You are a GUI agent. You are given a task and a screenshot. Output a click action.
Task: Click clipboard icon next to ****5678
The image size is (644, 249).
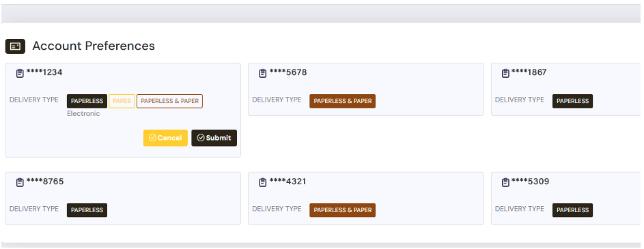pos(263,74)
